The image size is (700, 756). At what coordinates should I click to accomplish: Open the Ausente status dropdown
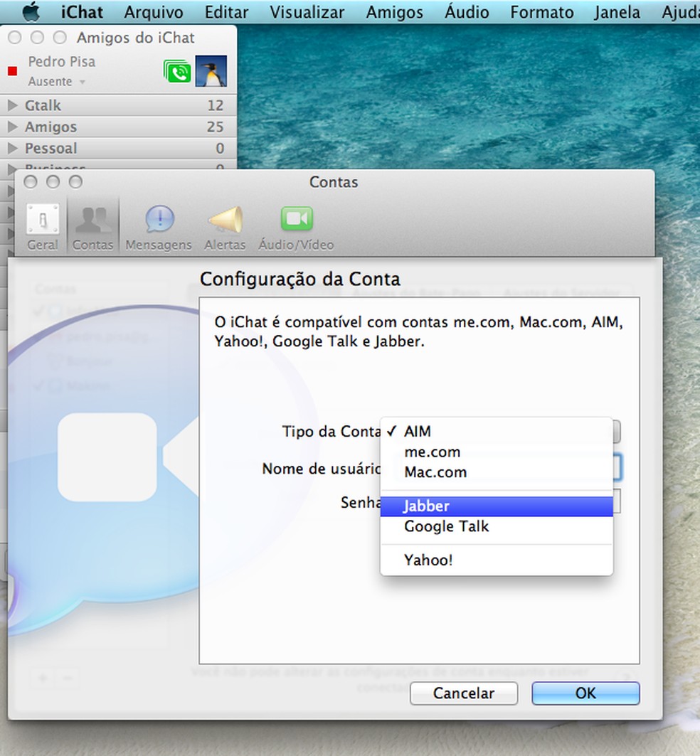coord(57,82)
